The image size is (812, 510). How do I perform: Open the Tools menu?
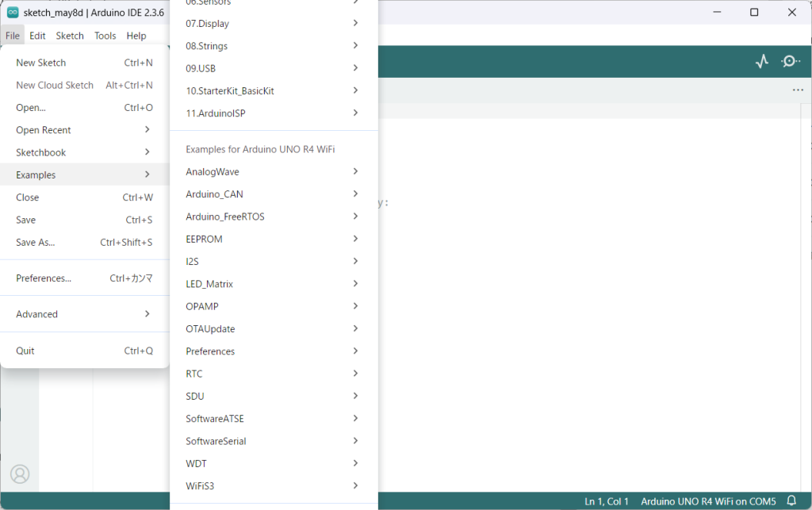point(105,36)
